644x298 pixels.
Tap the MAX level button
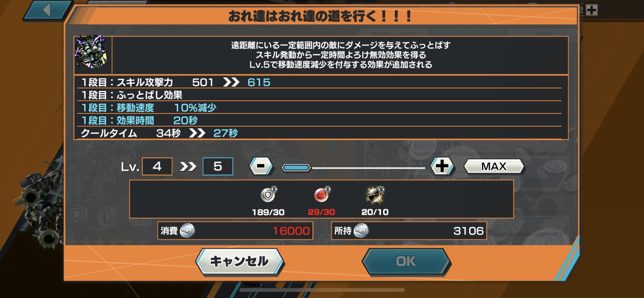point(494,166)
